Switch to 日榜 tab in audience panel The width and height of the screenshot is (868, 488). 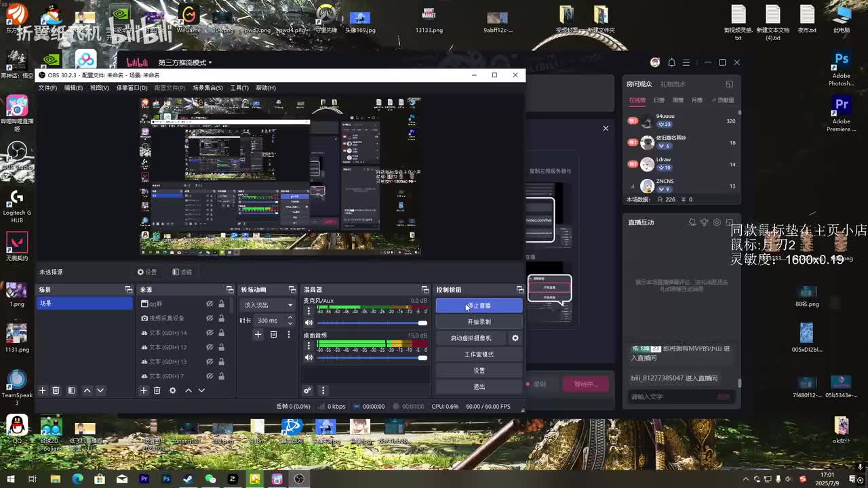click(659, 100)
